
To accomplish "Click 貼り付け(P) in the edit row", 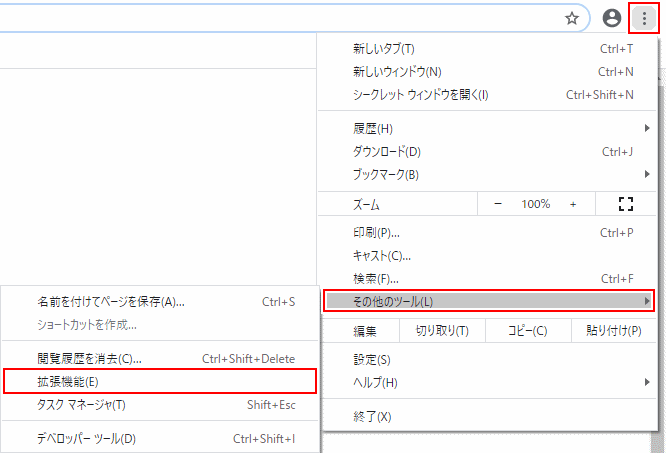I will [x=613, y=331].
